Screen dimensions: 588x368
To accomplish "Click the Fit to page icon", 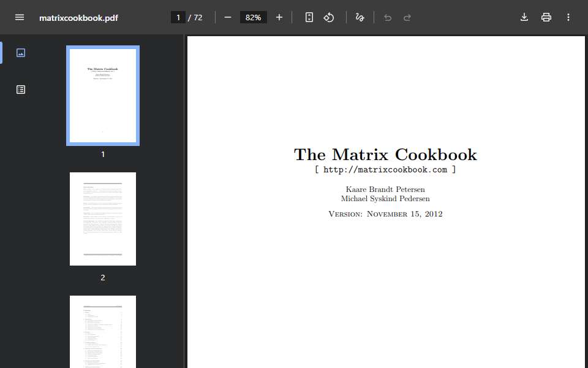I will [309, 17].
